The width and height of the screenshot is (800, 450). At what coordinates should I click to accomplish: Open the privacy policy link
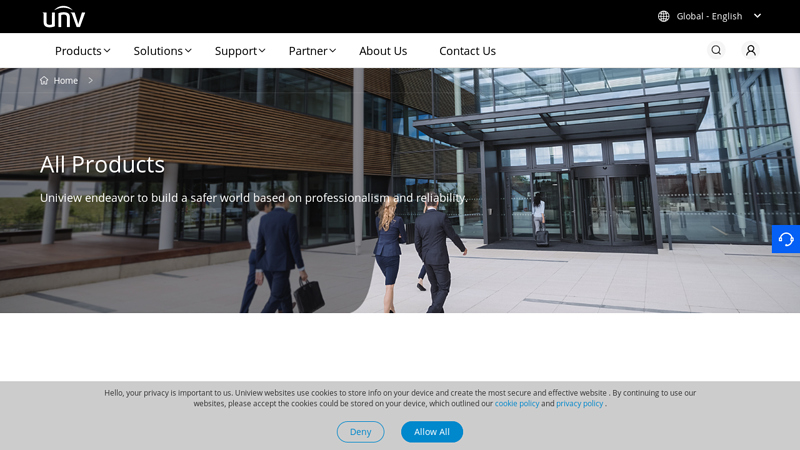point(580,404)
